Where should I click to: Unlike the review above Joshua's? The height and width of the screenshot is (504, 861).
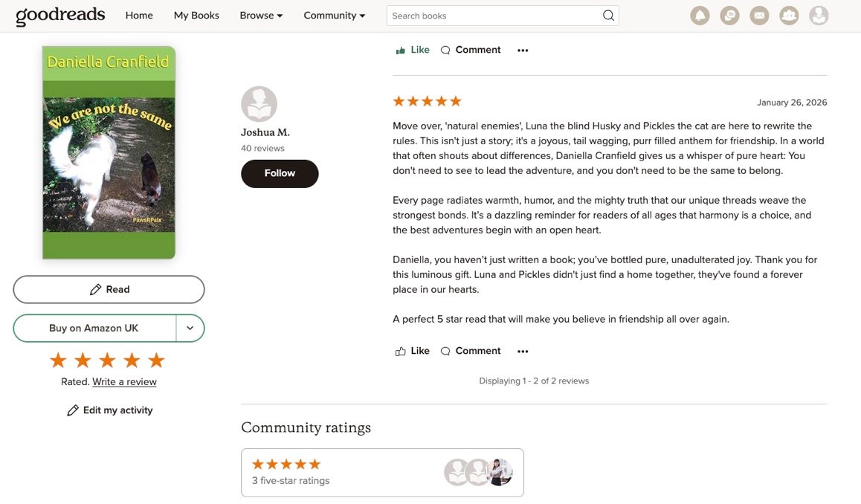[x=412, y=50]
